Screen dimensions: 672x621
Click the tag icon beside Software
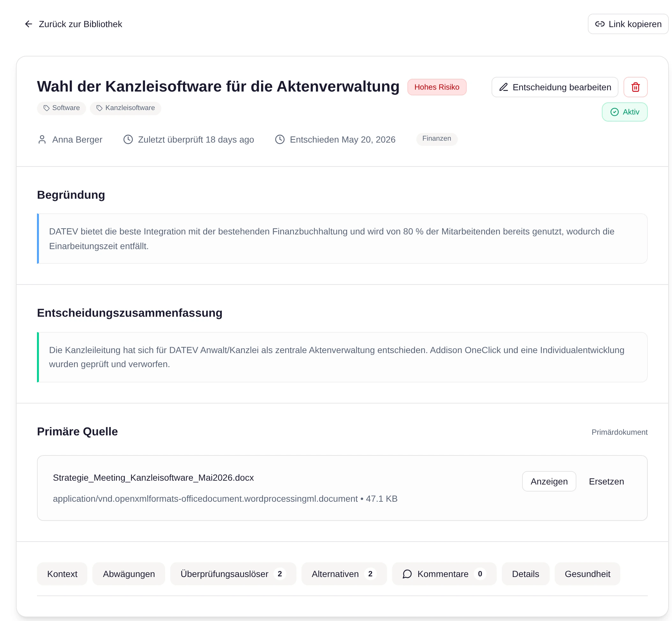pyautogui.click(x=46, y=108)
